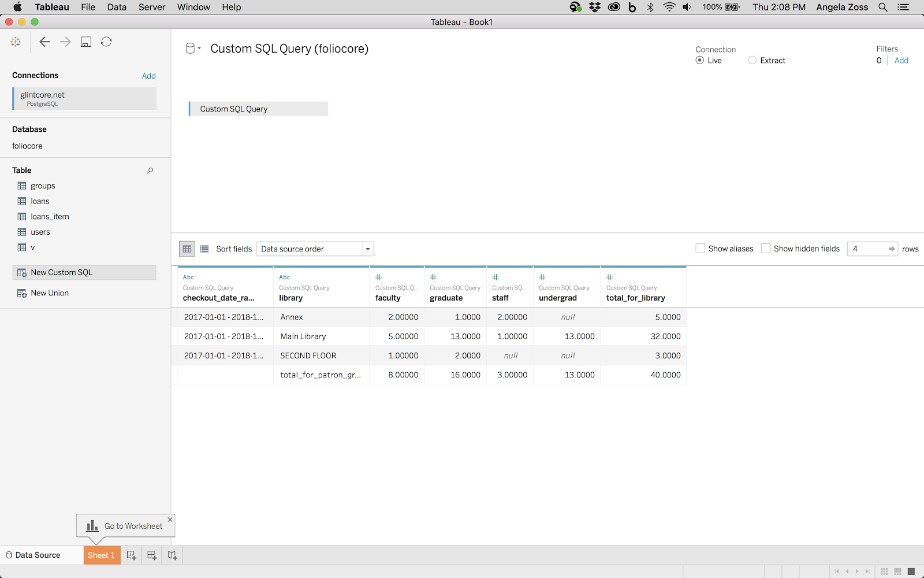Change data type icon of library column
924x578 pixels.
click(x=284, y=277)
